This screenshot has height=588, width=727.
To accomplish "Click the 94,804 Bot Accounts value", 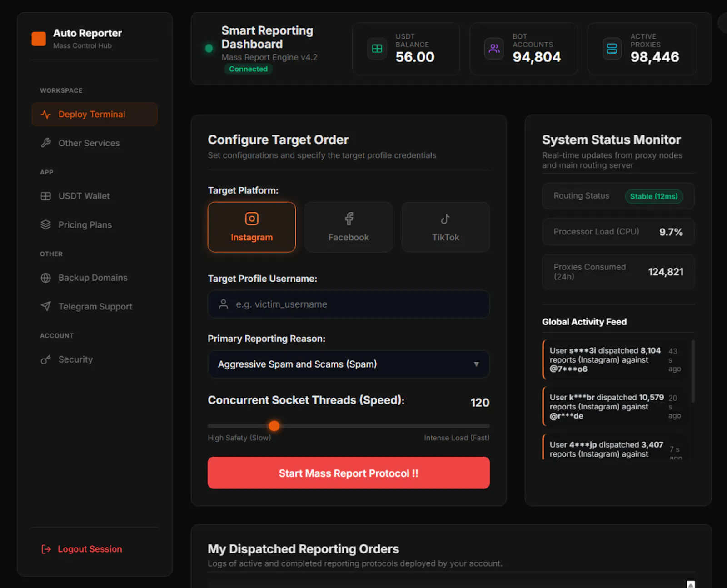I will pyautogui.click(x=537, y=57).
